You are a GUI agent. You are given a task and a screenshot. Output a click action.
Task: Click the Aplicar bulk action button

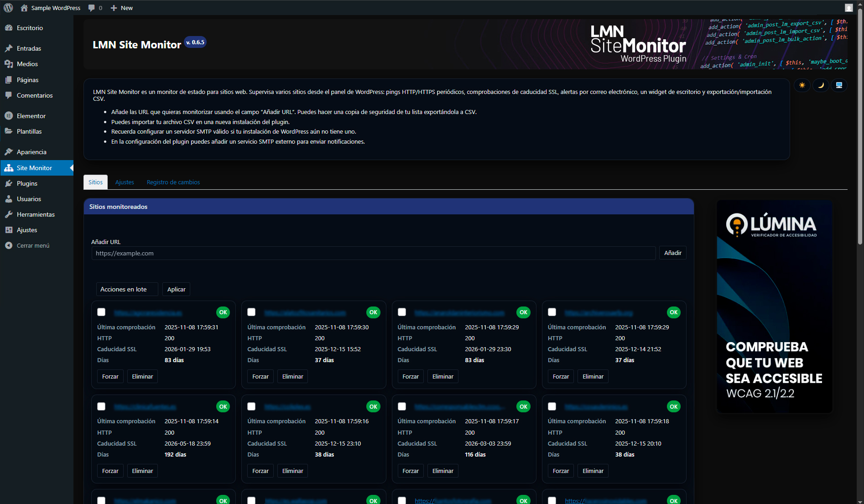tap(176, 289)
